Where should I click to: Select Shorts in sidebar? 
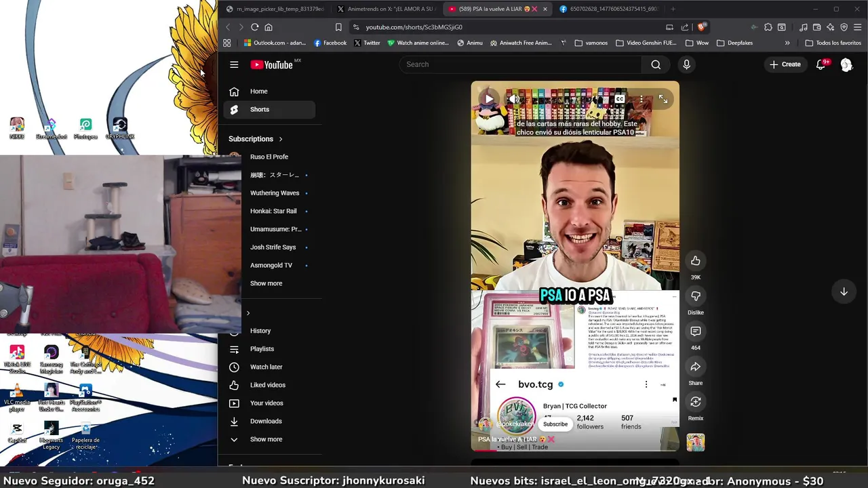(270, 109)
